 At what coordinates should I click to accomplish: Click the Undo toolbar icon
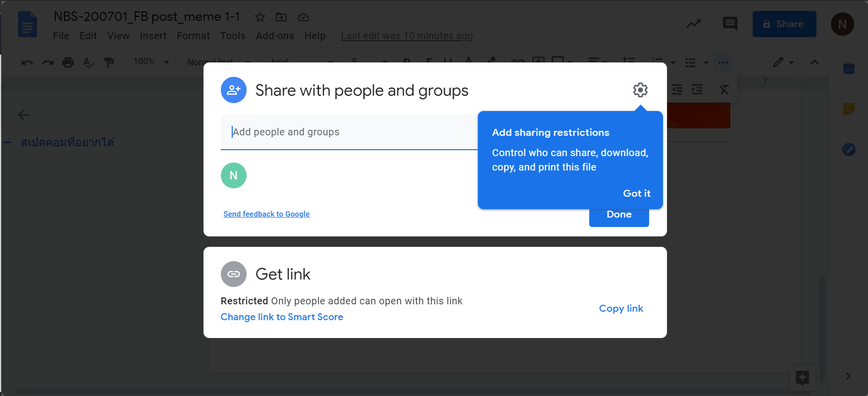click(x=27, y=62)
